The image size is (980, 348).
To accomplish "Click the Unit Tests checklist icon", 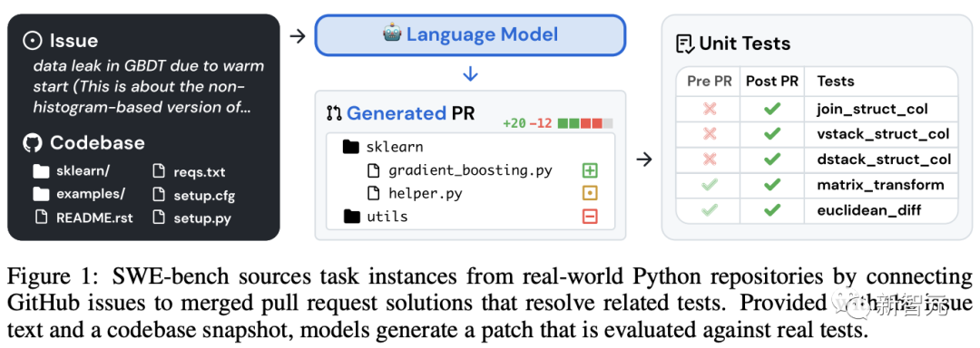I will pyautogui.click(x=685, y=43).
